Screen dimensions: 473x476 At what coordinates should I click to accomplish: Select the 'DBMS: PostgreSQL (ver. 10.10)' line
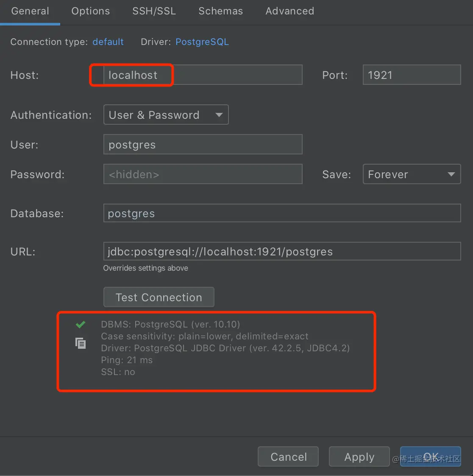point(170,324)
